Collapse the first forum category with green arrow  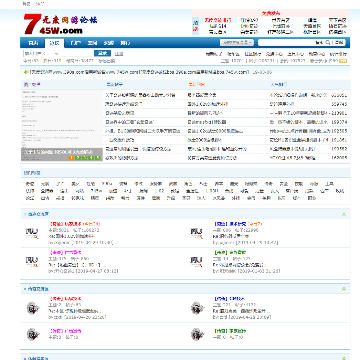coord(344,214)
